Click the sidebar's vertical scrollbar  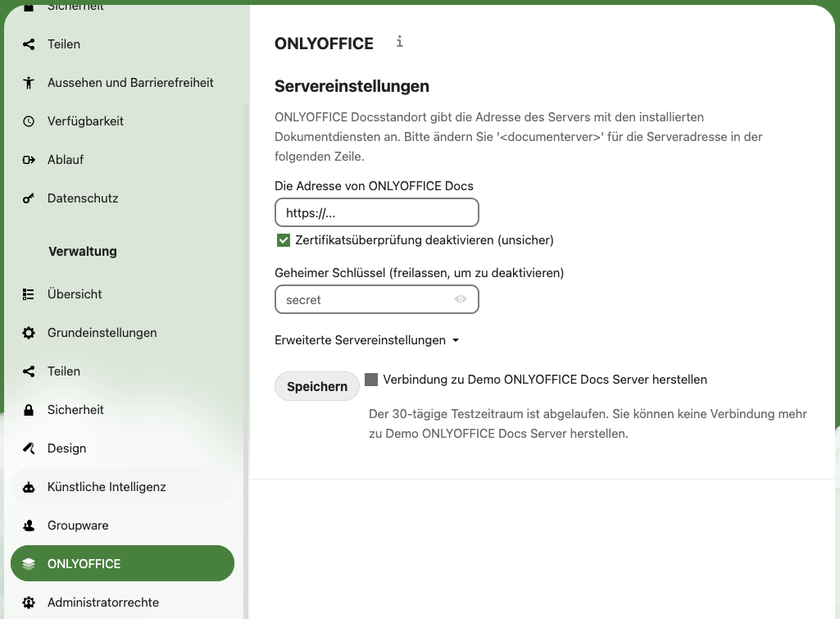[246, 361]
